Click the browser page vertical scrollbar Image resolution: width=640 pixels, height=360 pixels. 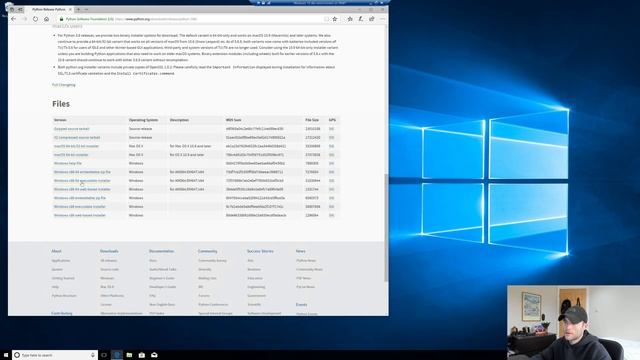pyautogui.click(x=386, y=227)
